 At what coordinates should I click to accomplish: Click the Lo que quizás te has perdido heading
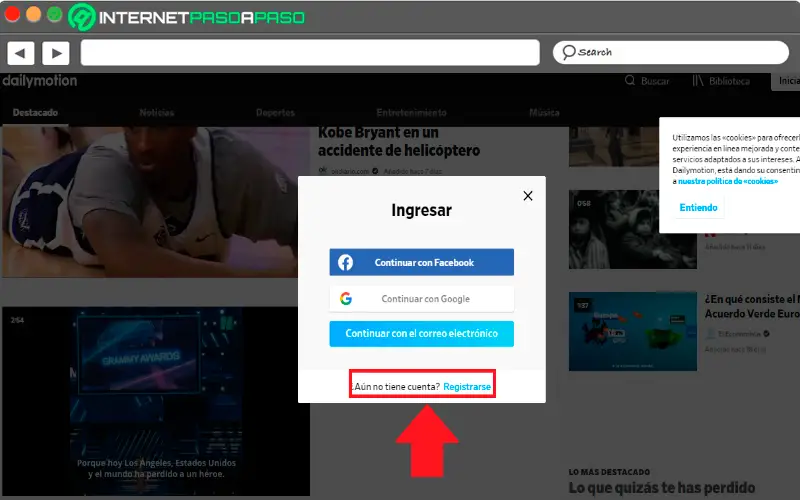pyautogui.click(x=662, y=487)
